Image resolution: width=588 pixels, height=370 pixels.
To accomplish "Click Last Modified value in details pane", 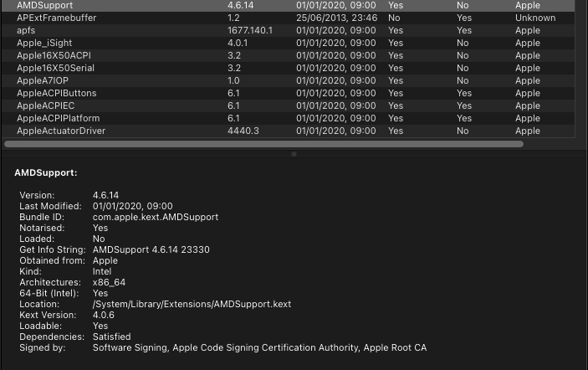I will click(132, 207).
